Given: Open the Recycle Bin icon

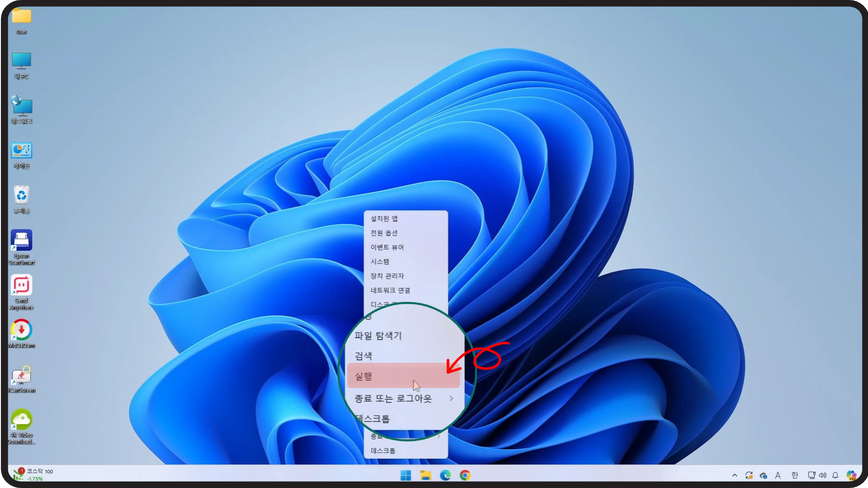Looking at the screenshot, I should click(21, 196).
